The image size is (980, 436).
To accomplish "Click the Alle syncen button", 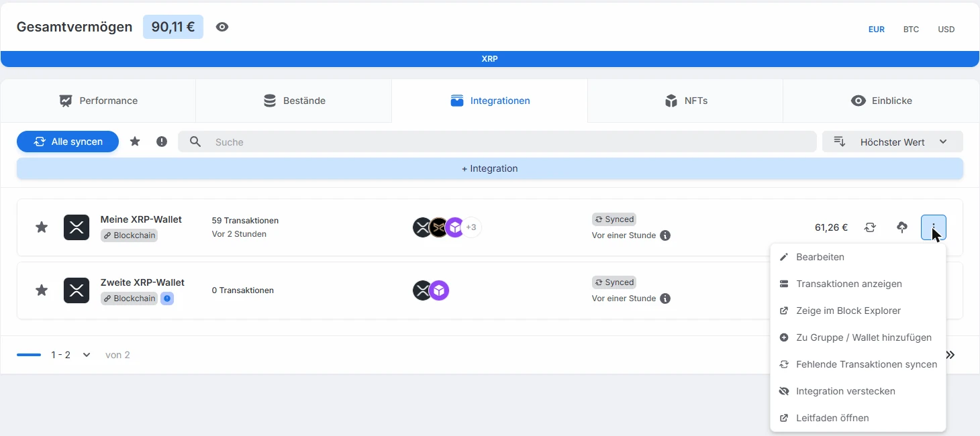I will coord(68,142).
